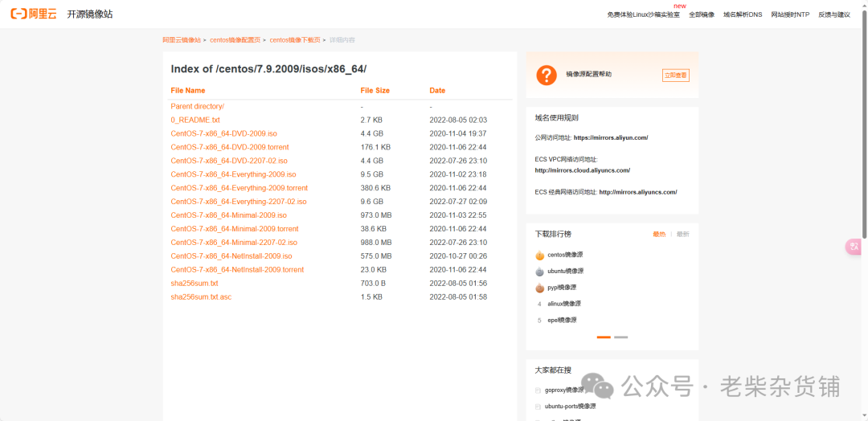Image resolution: width=868 pixels, height=421 pixels.
Task: Click http://mirrors.aliyuncs.com/ classic network address
Action: click(638, 193)
